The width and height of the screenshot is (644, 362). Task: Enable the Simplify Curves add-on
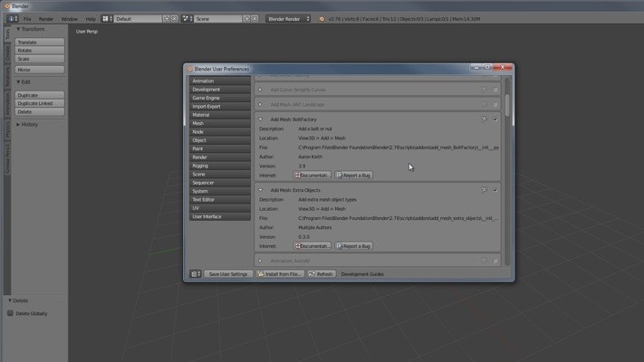(495, 90)
